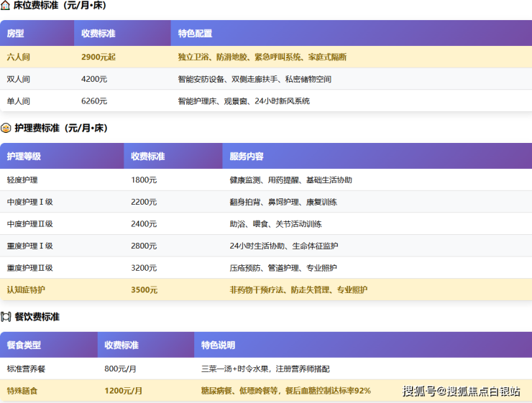Select the 餐食类型 column header
The width and height of the screenshot is (532, 403).
(24, 346)
